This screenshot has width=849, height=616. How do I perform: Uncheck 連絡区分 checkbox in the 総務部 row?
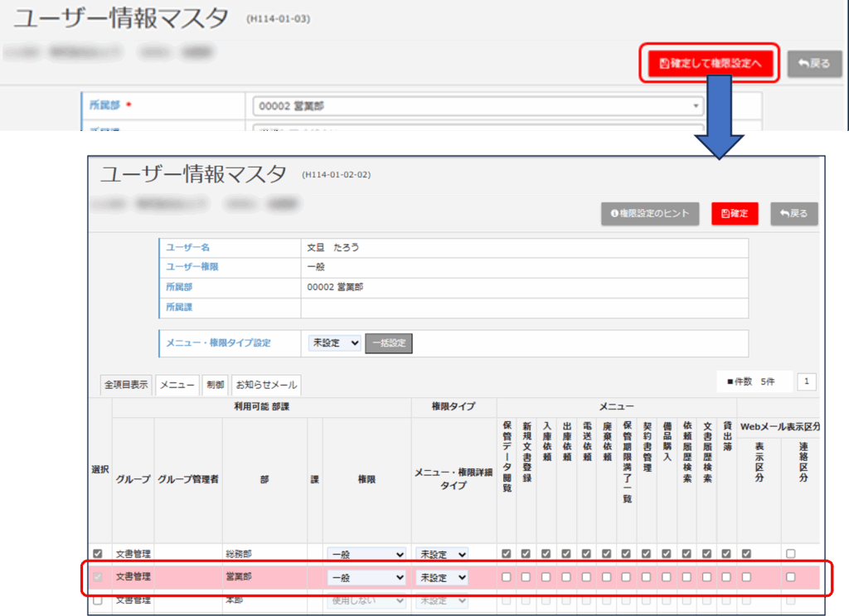[x=791, y=554]
